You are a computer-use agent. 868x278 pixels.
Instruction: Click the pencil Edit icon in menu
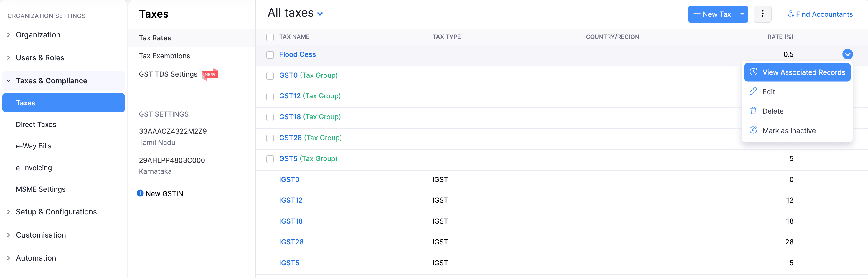coord(753,92)
